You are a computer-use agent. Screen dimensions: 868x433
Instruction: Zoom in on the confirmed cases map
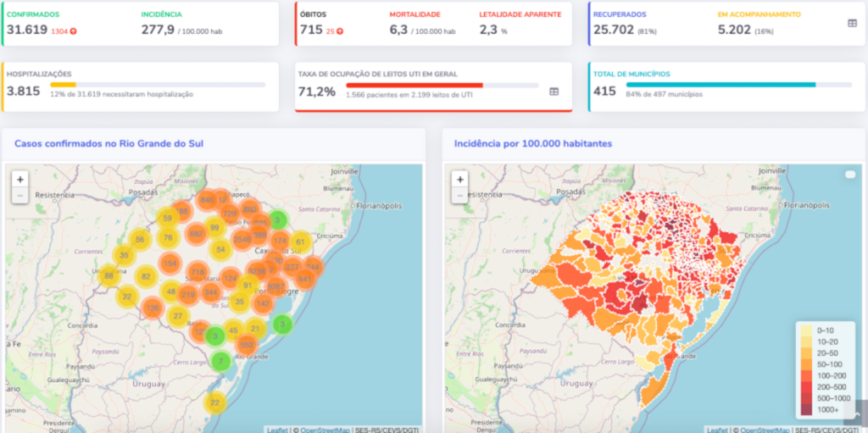click(x=20, y=180)
